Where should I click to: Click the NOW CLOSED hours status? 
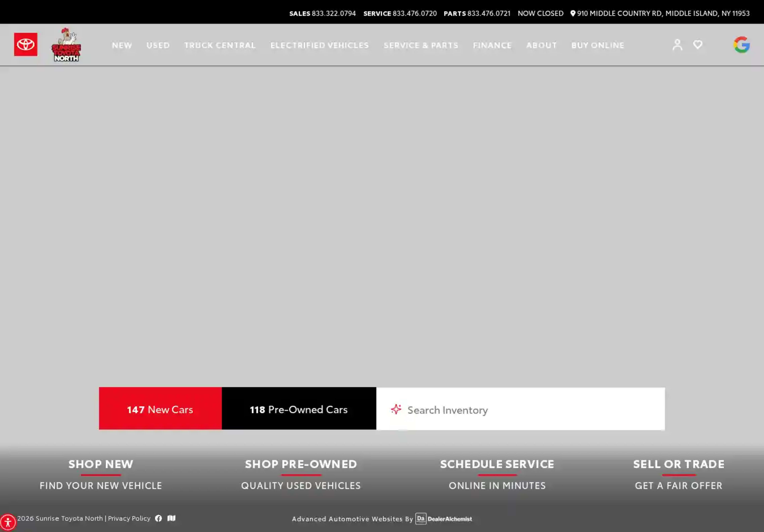540,13
